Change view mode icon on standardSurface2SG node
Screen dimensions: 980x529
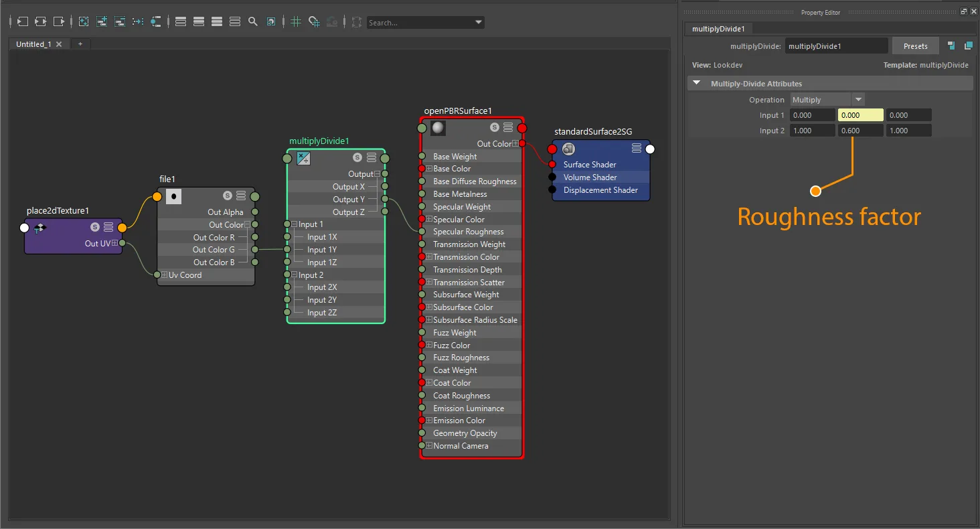pyautogui.click(x=637, y=148)
